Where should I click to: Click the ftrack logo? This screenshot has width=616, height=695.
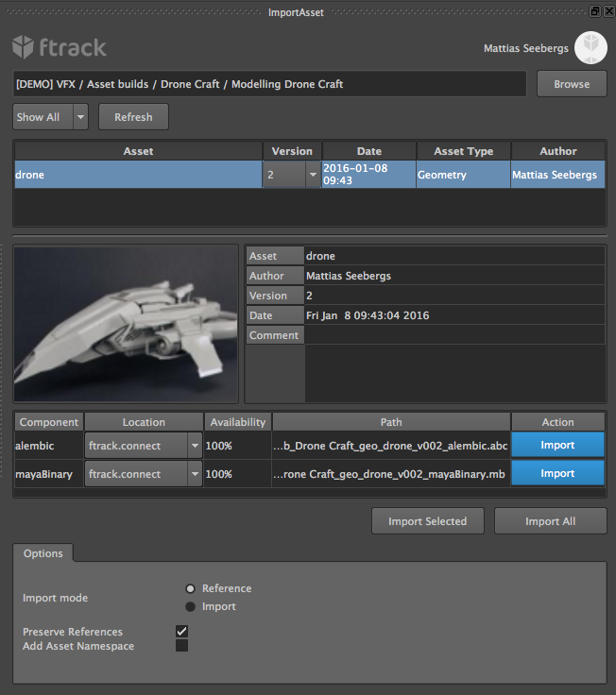[x=60, y=47]
